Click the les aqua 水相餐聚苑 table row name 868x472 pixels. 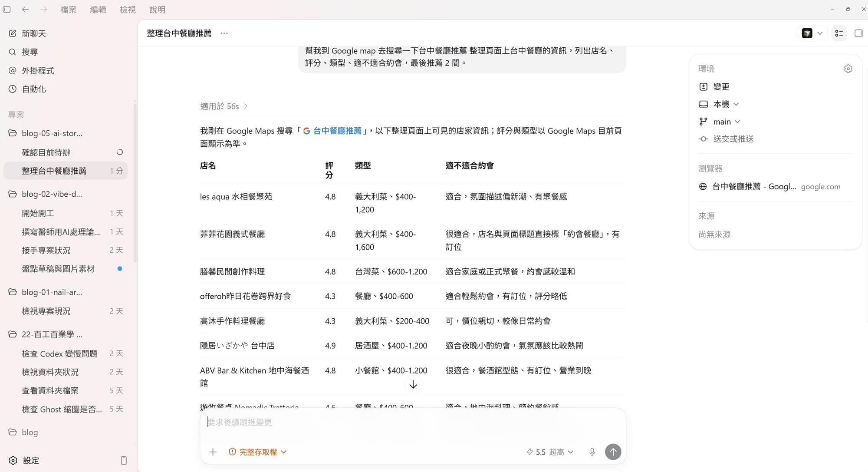click(x=236, y=197)
